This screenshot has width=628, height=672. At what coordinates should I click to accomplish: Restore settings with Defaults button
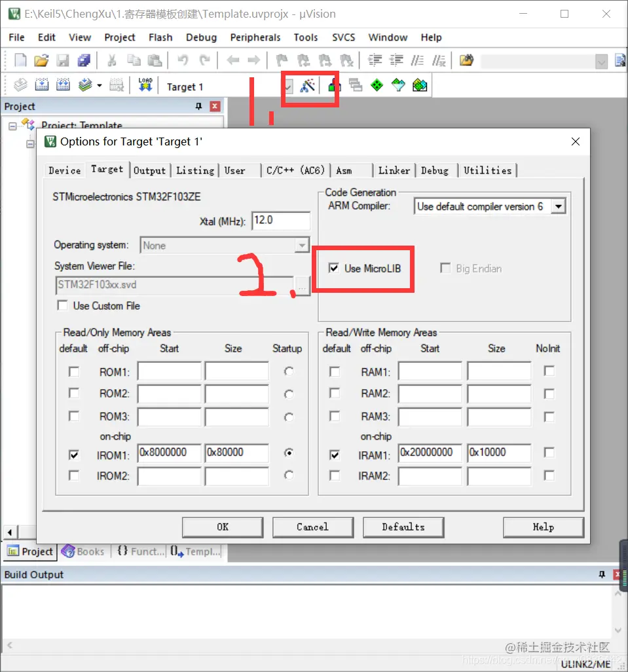pyautogui.click(x=403, y=527)
